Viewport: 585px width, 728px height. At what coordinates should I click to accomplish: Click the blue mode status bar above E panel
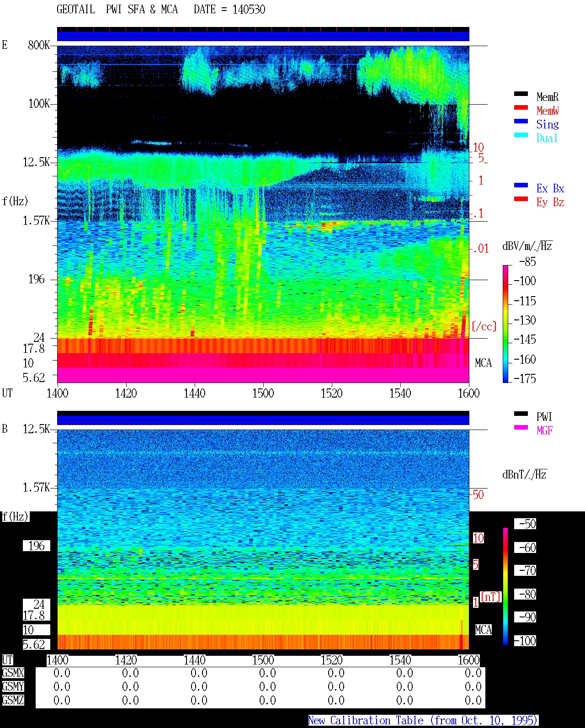point(263,36)
